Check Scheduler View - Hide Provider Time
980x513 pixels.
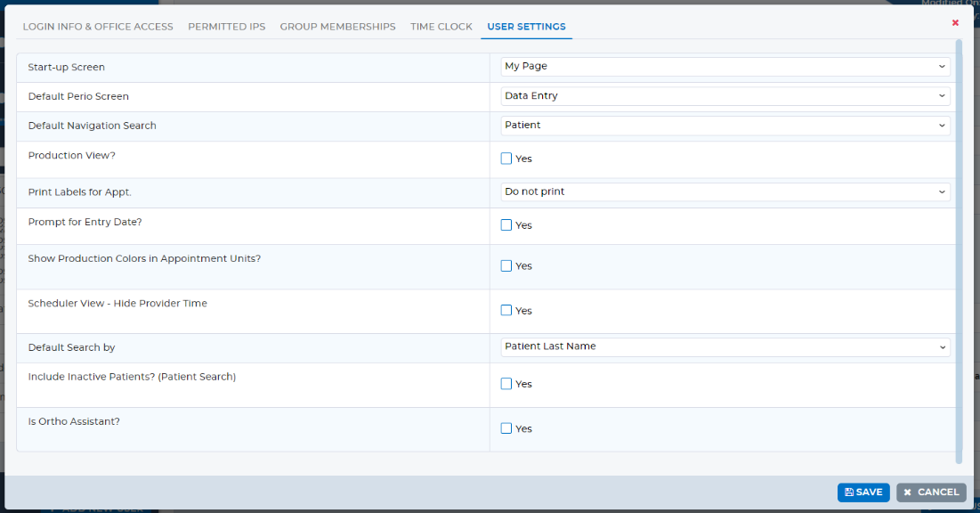point(506,310)
